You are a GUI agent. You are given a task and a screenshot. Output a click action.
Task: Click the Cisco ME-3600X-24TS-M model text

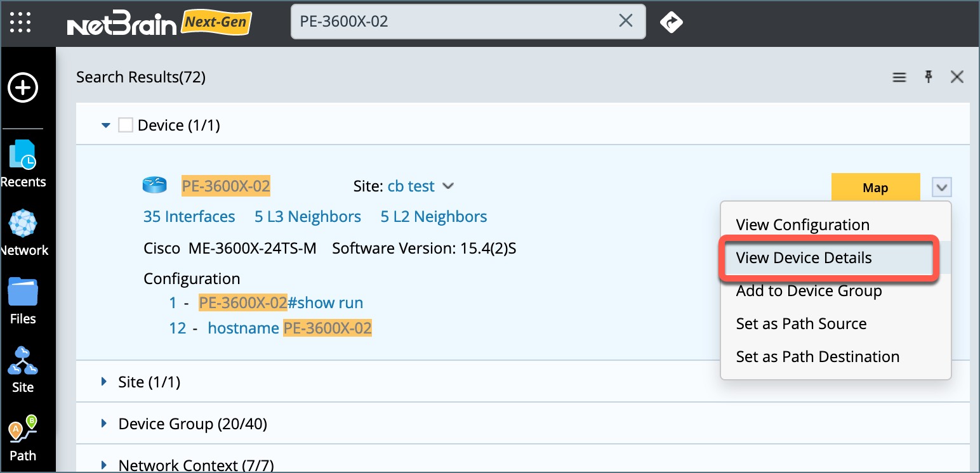[230, 248]
